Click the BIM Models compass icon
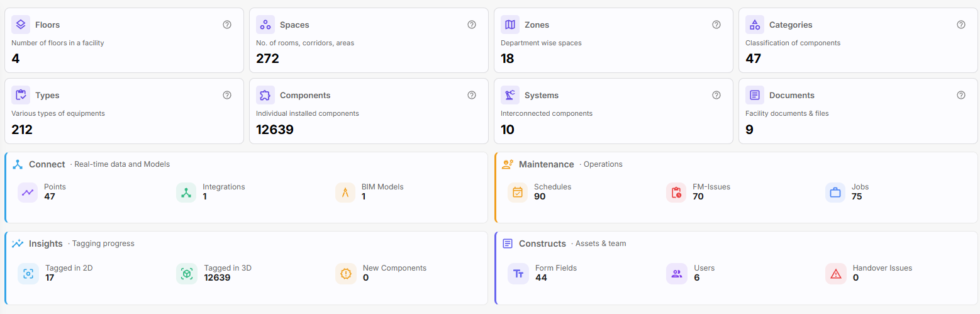This screenshot has height=314, width=980. [345, 193]
